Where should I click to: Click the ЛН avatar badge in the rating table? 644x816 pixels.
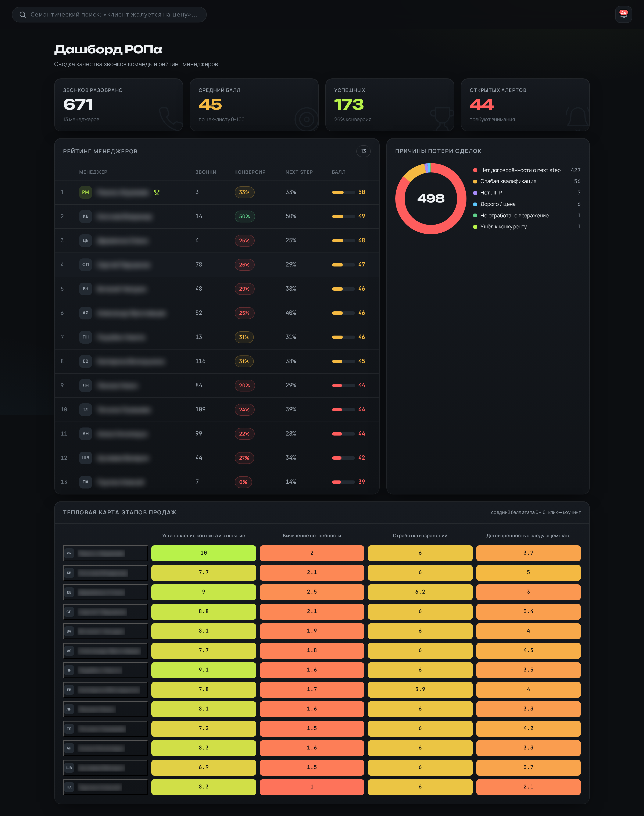tap(86, 385)
